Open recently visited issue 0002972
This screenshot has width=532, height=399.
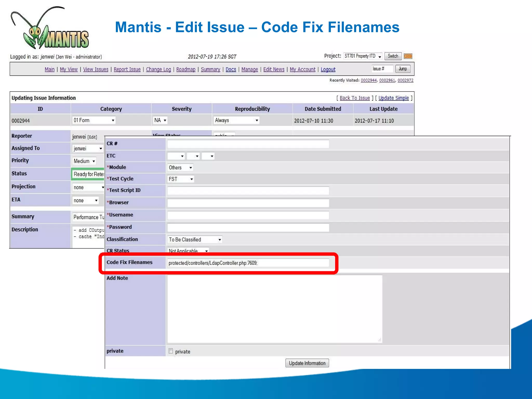(x=405, y=80)
